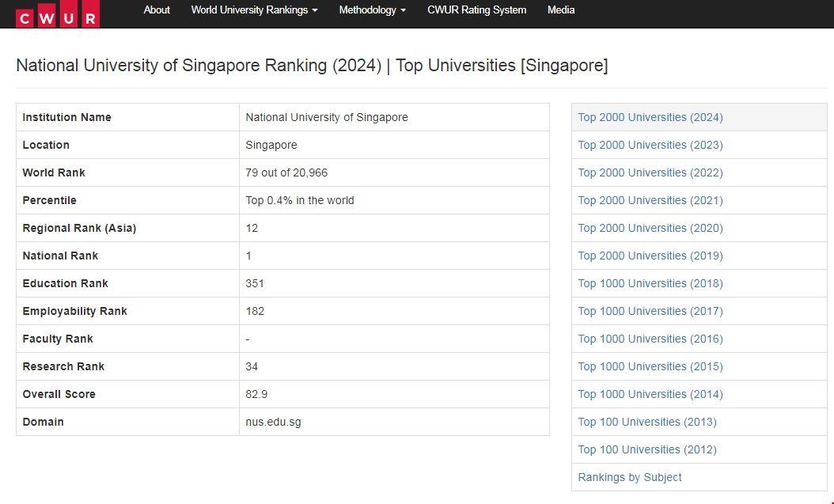Open the About page
834x504 pixels.
(x=157, y=10)
